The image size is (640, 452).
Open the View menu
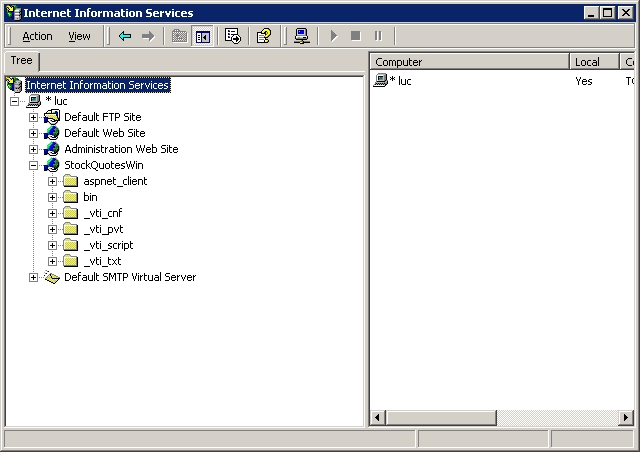click(x=79, y=36)
